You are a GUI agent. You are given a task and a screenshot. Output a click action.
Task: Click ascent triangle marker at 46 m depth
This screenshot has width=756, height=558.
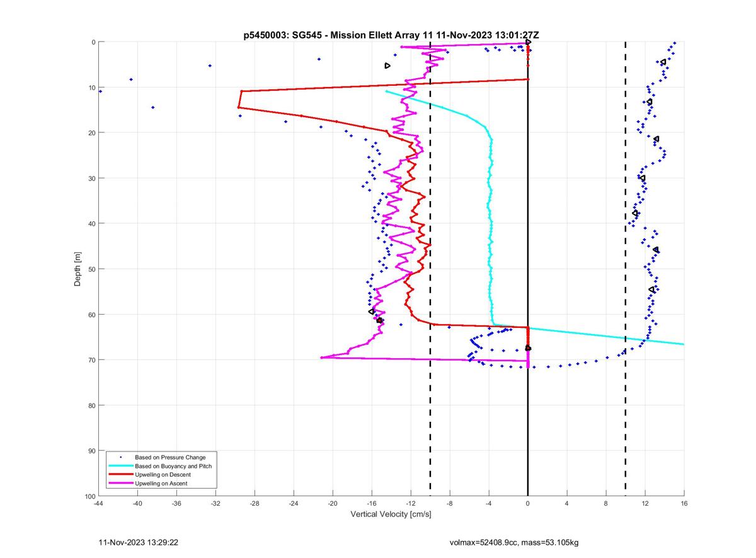656,250
